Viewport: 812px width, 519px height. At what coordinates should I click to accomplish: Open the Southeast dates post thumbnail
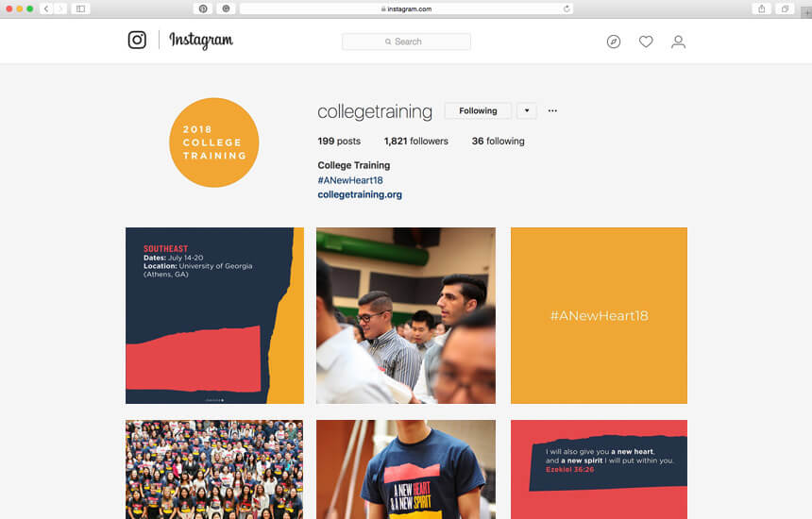pos(214,315)
